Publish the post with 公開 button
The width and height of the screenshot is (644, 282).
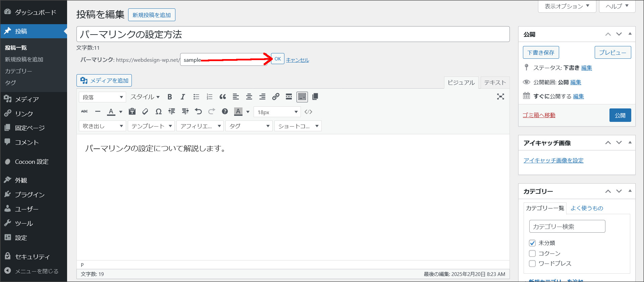620,115
